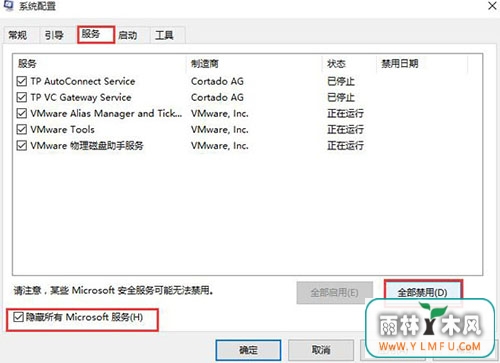Toggle the VMware Tools checkbox

coord(22,129)
